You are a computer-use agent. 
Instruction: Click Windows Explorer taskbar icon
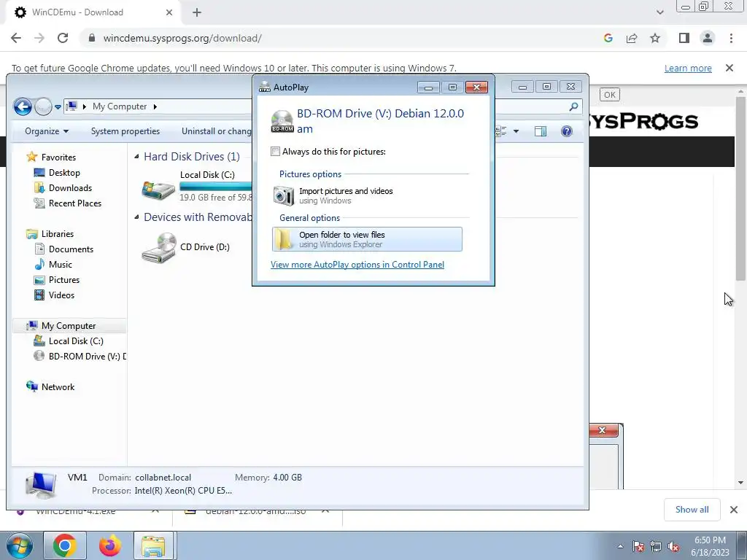pos(153,545)
